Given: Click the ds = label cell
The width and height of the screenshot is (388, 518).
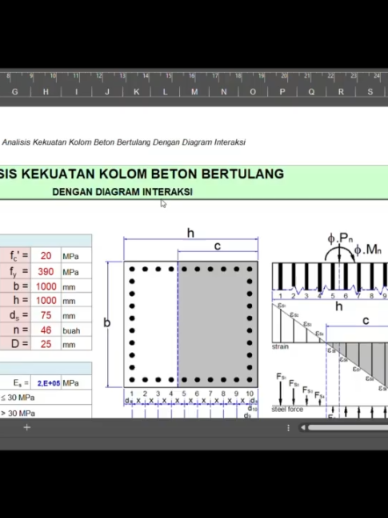Looking at the screenshot, I should coord(15,315).
